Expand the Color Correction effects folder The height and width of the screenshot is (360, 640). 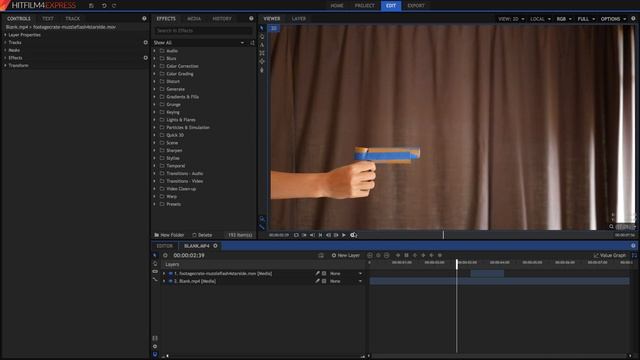tap(155, 66)
